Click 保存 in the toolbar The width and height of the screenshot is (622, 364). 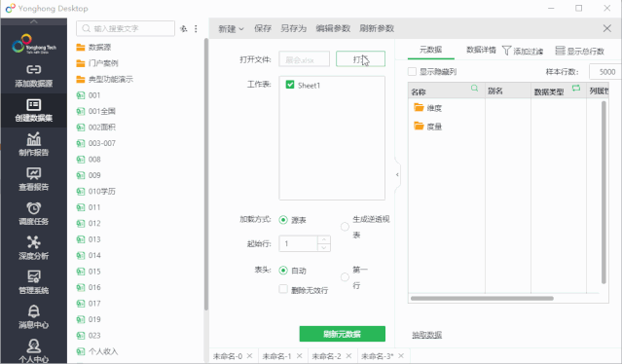tap(263, 28)
